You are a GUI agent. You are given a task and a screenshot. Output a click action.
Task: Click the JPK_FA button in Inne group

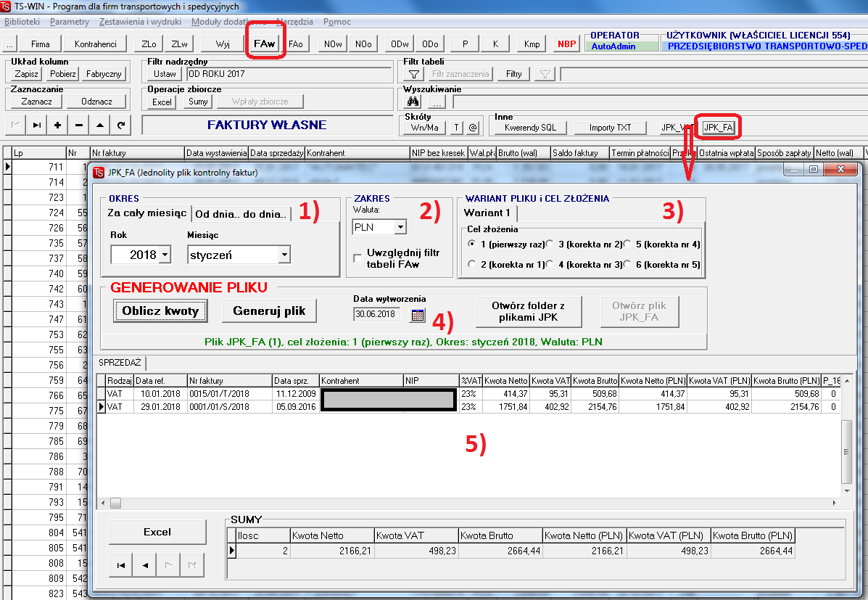(718, 128)
